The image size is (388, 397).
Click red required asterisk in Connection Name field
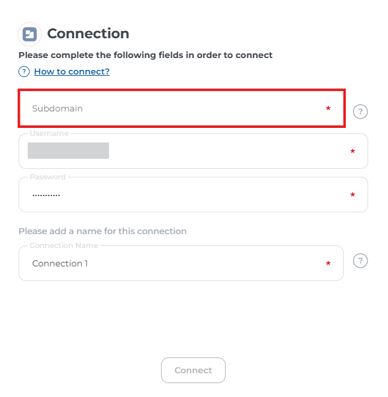point(328,263)
